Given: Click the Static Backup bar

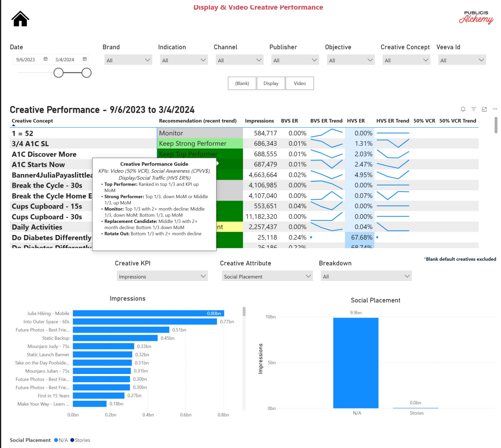Looking at the screenshot, I should [115, 338].
